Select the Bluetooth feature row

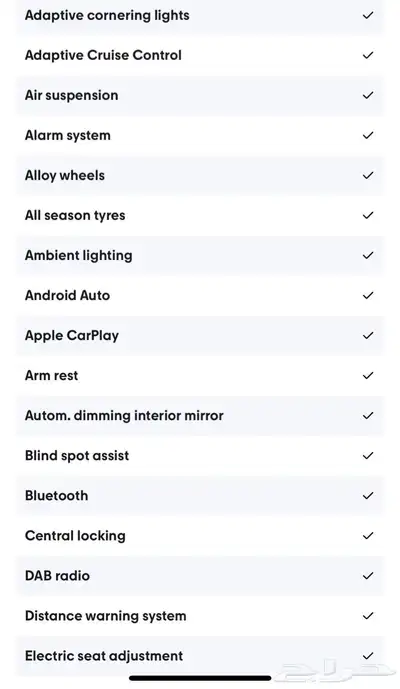[200, 496]
